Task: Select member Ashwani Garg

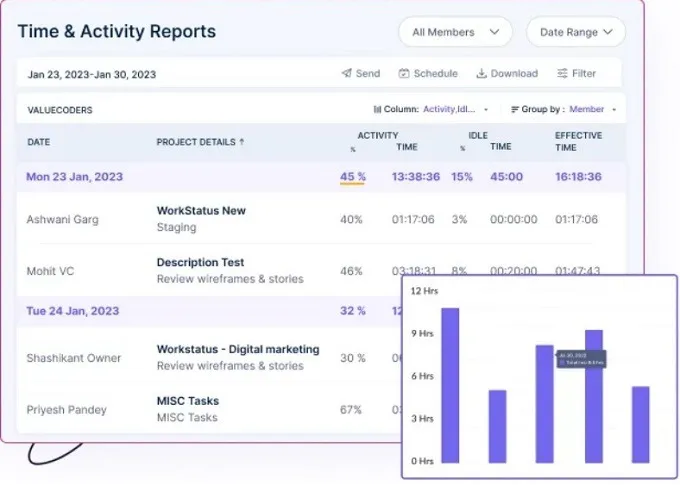Action: [x=62, y=219]
